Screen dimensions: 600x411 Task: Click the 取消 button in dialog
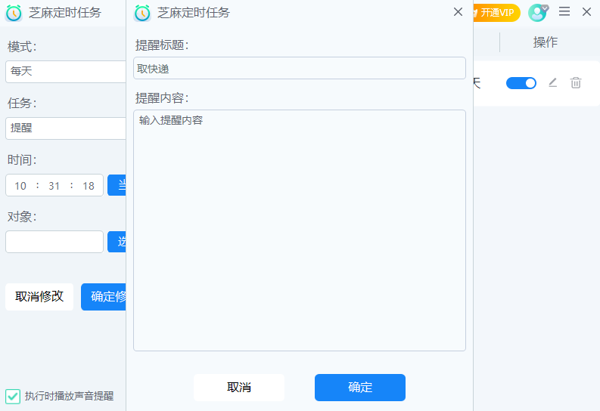239,387
